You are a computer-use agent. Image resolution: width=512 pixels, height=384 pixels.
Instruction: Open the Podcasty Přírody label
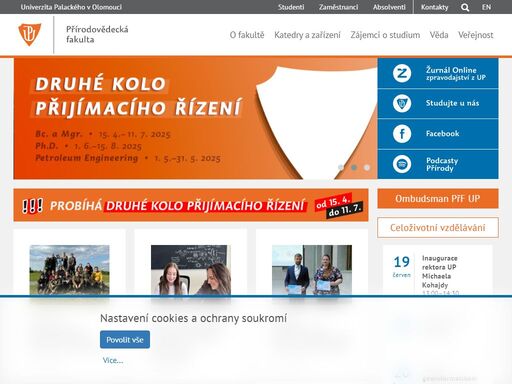[x=442, y=164]
